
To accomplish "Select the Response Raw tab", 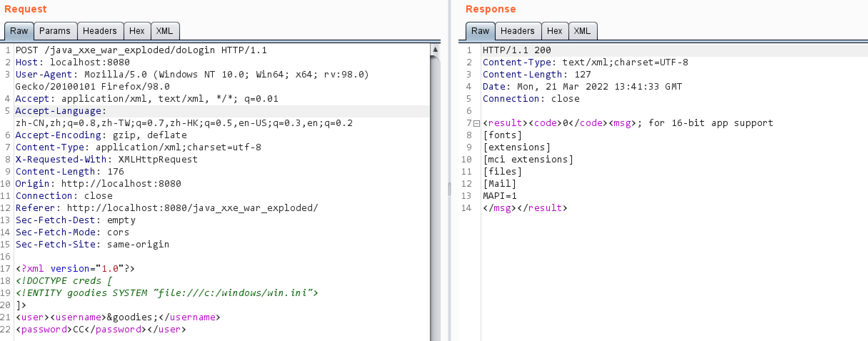I will [x=480, y=31].
